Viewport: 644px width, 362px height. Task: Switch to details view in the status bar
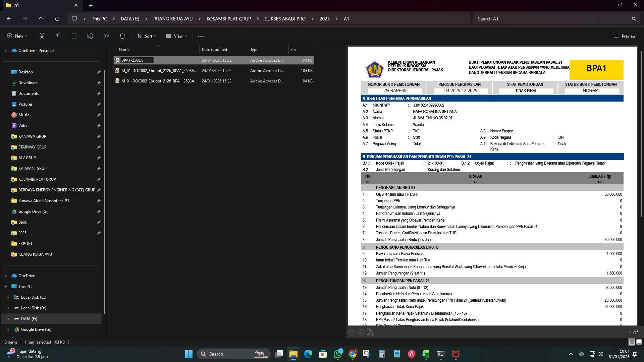click(x=632, y=342)
